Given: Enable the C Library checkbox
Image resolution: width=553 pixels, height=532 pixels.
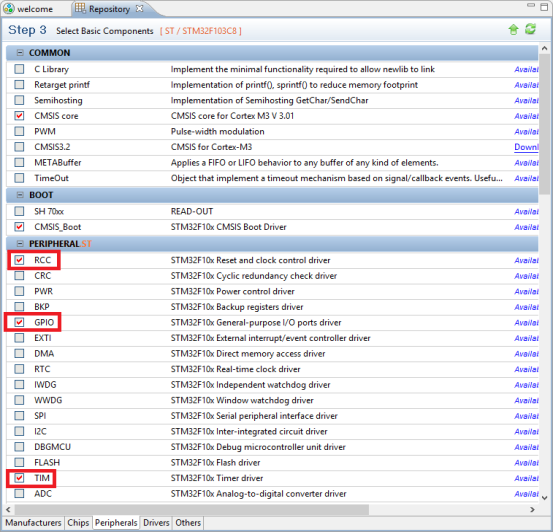Looking at the screenshot, I should coord(19,69).
